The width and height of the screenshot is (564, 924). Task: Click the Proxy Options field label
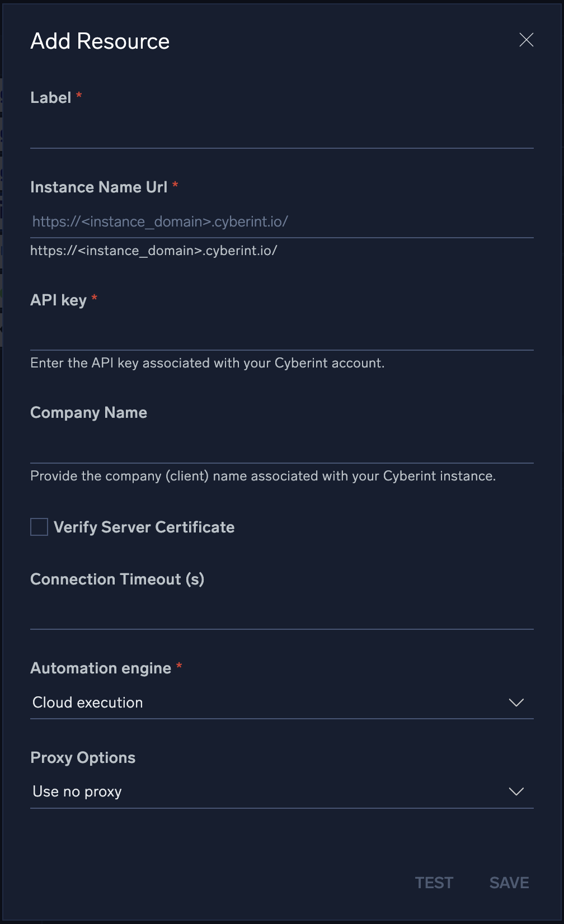pos(83,757)
